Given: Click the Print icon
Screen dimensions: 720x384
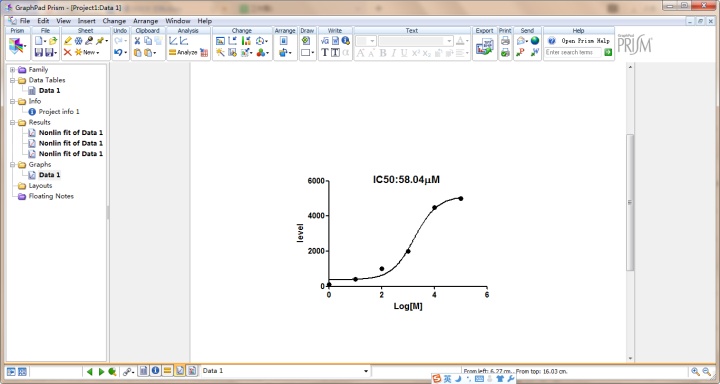Looking at the screenshot, I should tap(505, 41).
